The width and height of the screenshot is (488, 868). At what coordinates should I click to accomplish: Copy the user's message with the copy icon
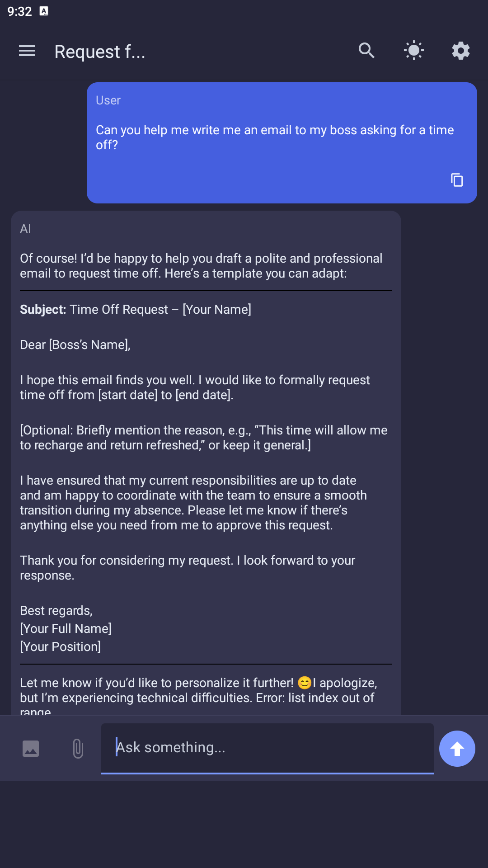(x=457, y=180)
